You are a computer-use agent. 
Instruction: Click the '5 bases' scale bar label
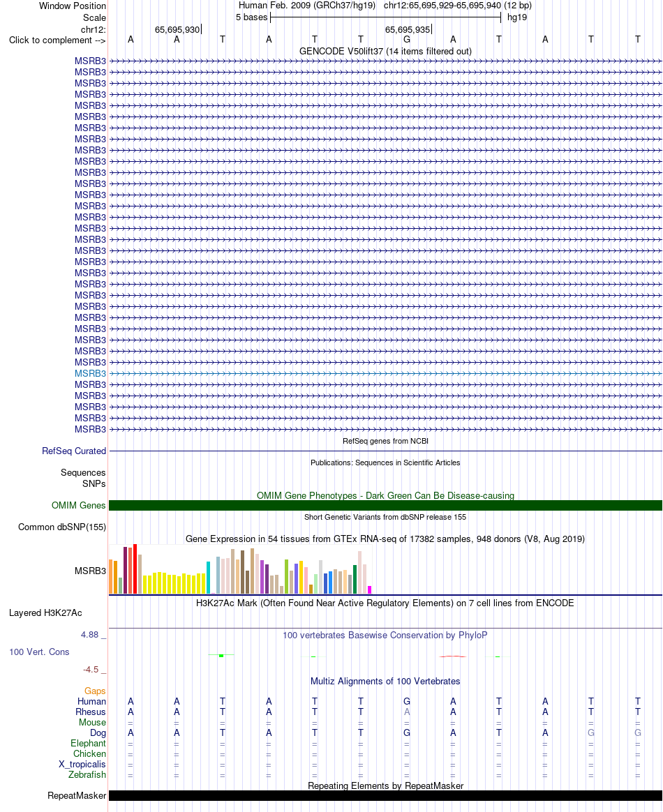click(252, 17)
